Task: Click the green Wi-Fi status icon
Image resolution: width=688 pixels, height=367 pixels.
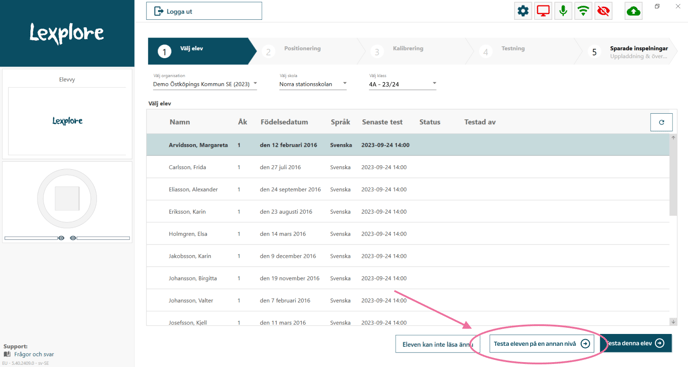Action: [x=583, y=11]
